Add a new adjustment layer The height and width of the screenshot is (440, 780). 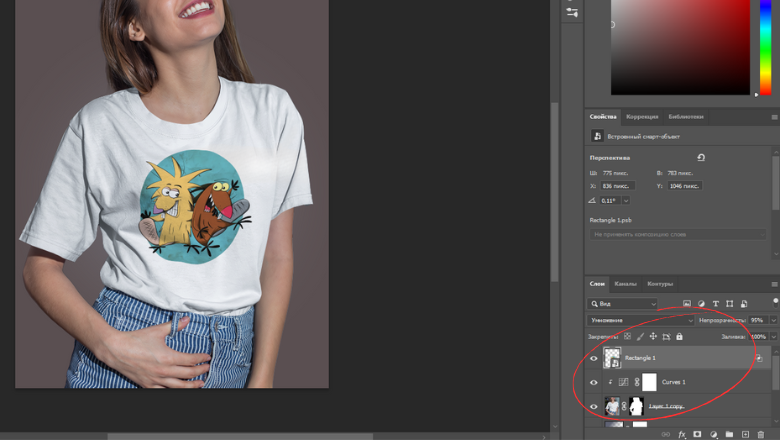[x=713, y=435]
